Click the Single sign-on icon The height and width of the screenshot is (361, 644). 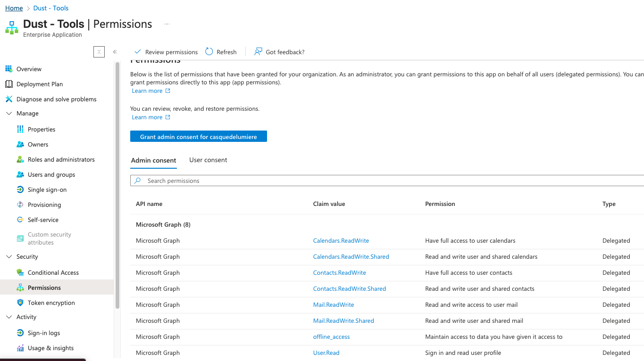pos(20,189)
